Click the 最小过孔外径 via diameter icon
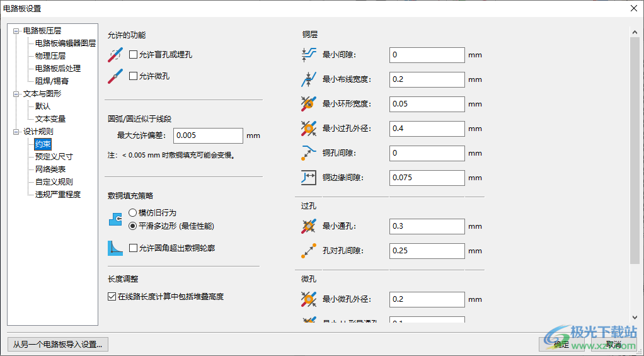The image size is (644, 356). click(308, 129)
